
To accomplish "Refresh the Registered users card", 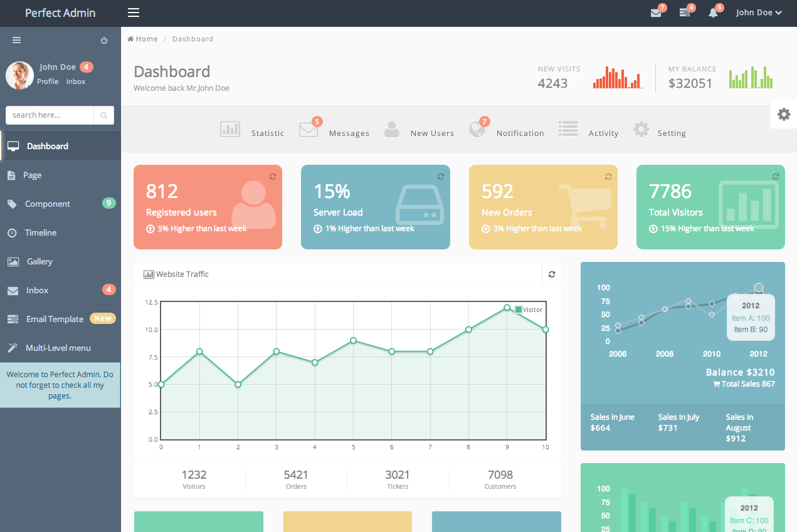I will click(x=273, y=177).
